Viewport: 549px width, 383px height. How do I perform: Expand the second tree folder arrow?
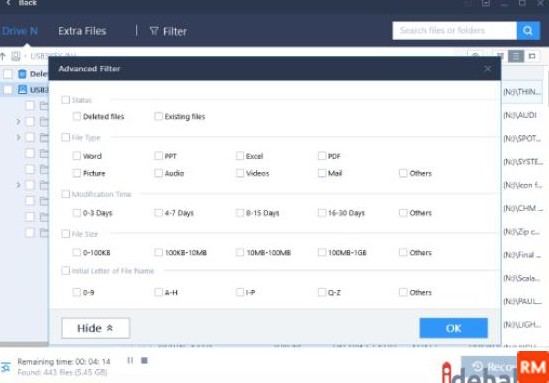(x=18, y=138)
